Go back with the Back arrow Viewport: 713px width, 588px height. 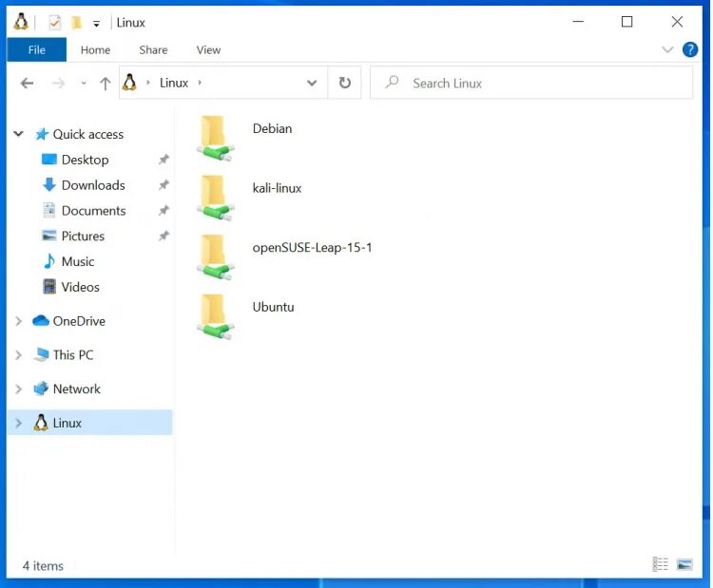(x=28, y=84)
